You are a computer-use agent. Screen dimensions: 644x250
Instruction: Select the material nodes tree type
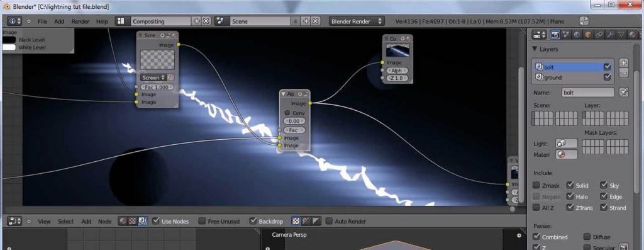click(123, 221)
